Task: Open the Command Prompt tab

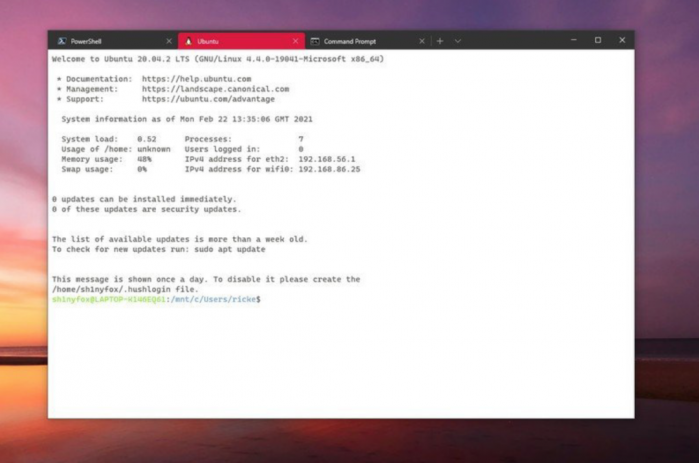Action: tap(367, 41)
